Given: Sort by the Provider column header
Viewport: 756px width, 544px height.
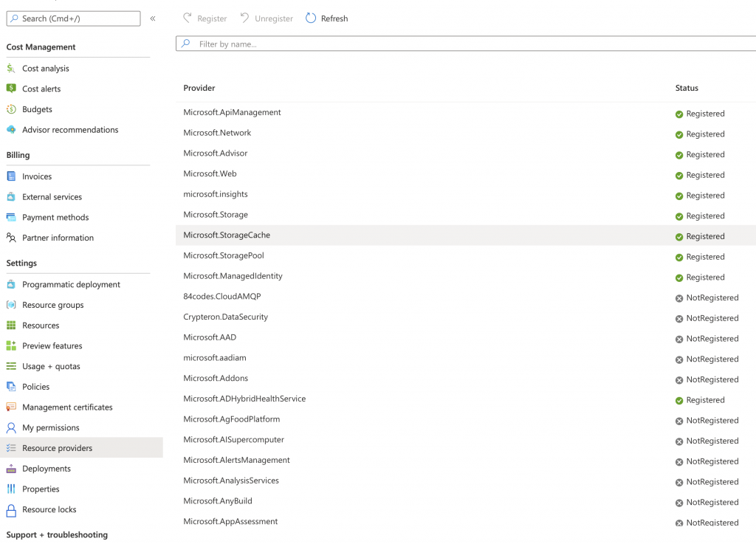Looking at the screenshot, I should [x=199, y=88].
